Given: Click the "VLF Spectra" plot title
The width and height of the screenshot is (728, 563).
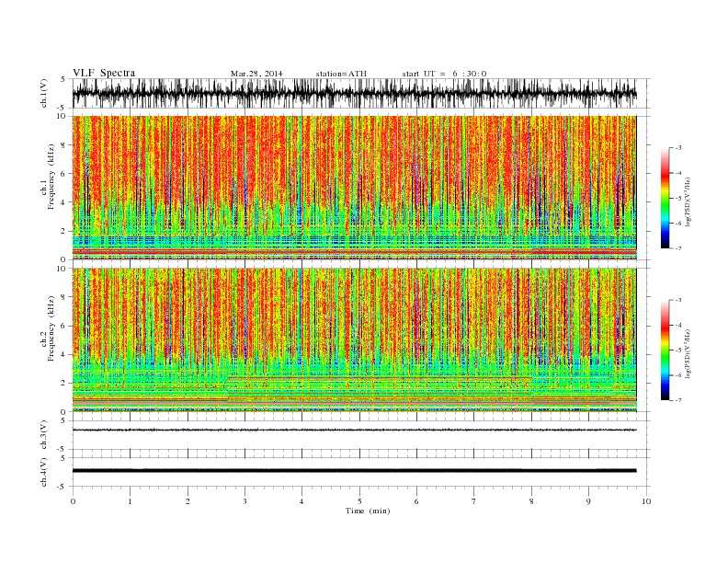Looking at the screenshot, I should pos(104,73).
